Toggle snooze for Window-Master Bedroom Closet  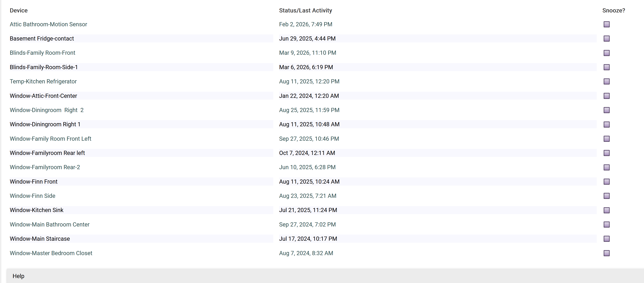click(x=606, y=253)
